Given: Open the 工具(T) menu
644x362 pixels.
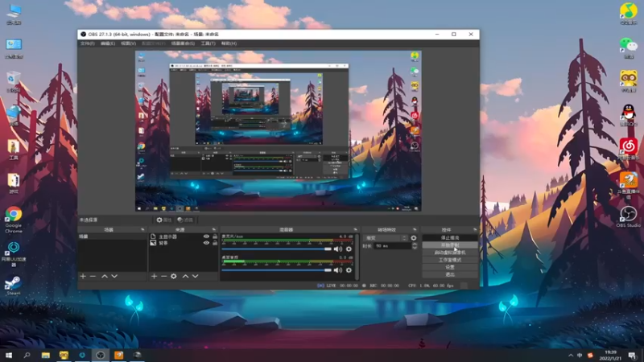Looking at the screenshot, I should click(208, 43).
